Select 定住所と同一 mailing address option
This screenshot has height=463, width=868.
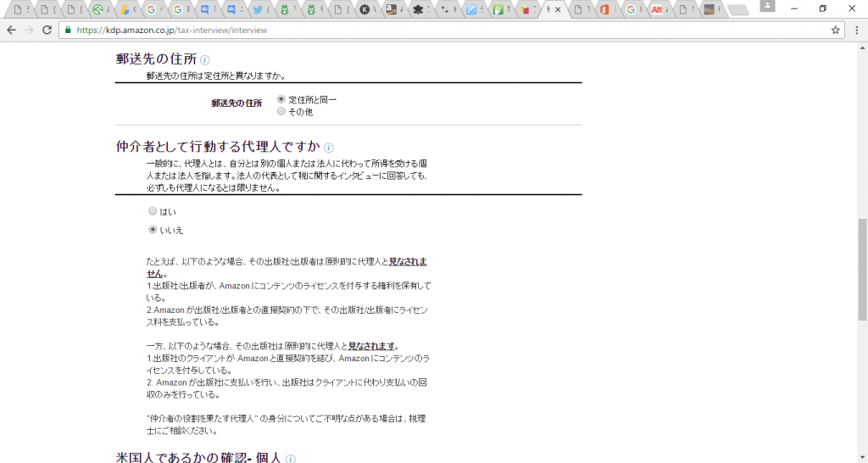coord(281,99)
